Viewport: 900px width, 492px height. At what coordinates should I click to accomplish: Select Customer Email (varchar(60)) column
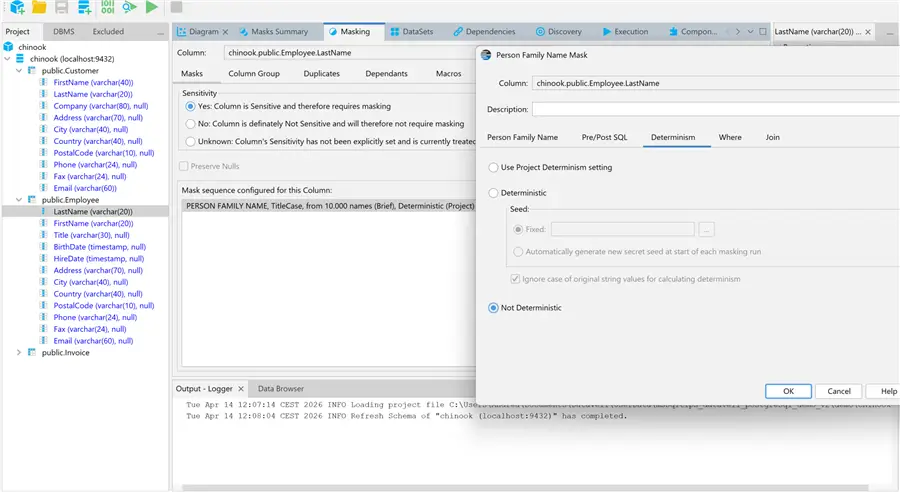tap(84, 188)
